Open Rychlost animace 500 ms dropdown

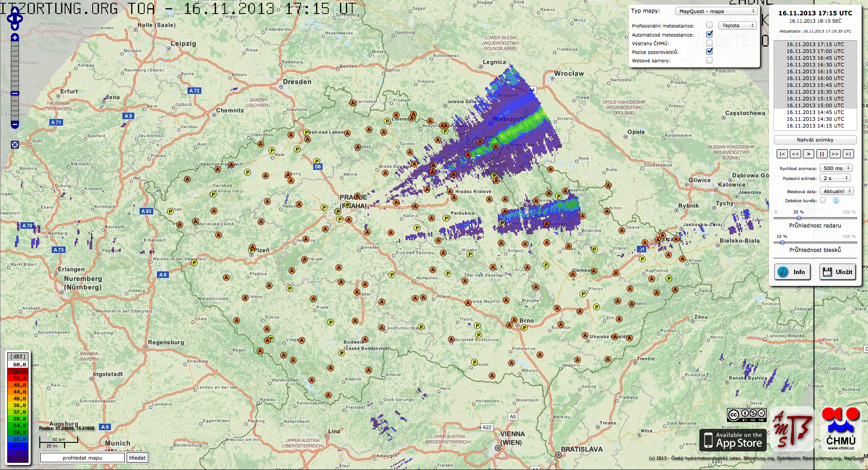point(836,168)
